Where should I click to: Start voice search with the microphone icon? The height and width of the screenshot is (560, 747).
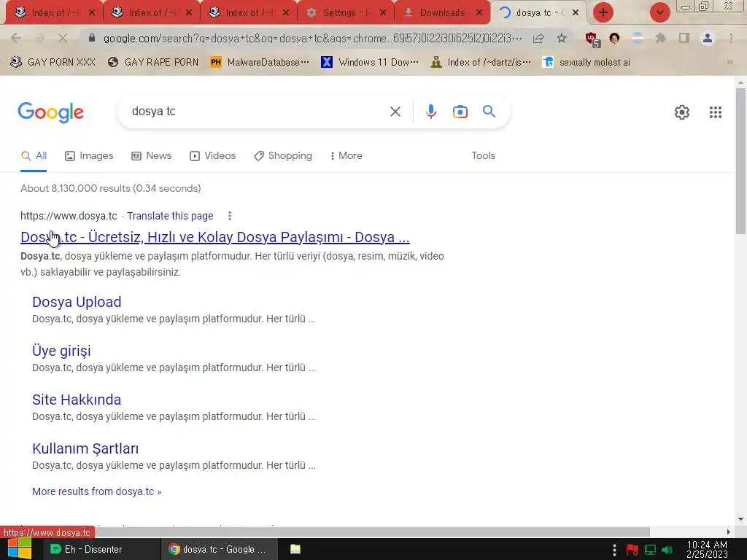[x=430, y=112]
